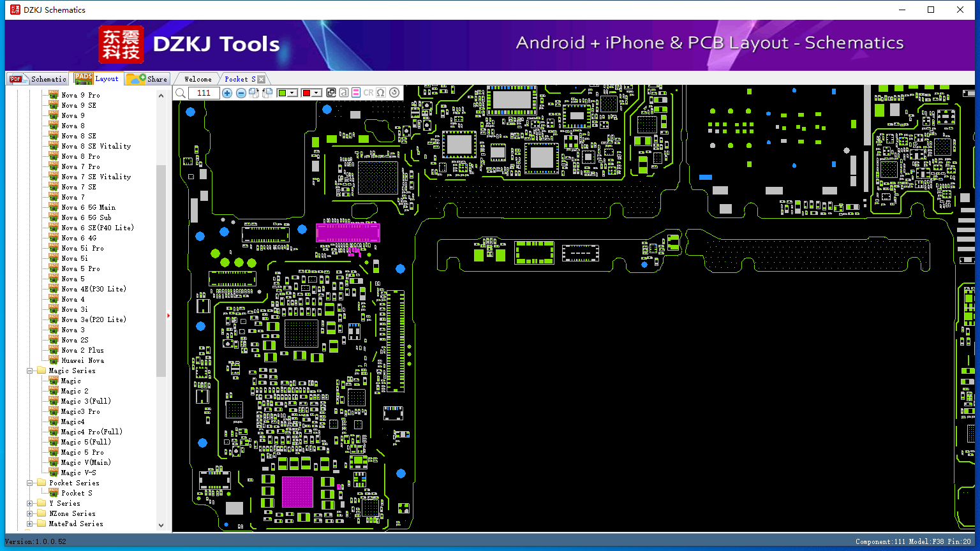Select the highlighted magenta connector on the board

pos(348,232)
